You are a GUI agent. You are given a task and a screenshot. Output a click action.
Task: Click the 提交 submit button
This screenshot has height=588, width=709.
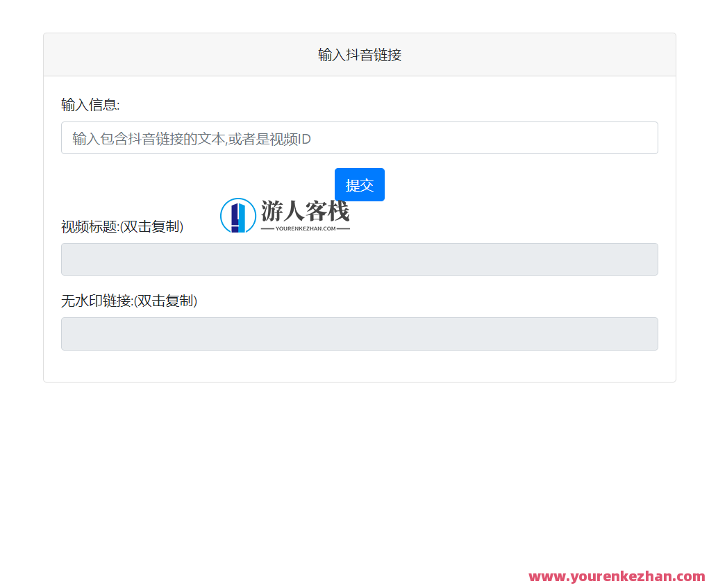[359, 185]
